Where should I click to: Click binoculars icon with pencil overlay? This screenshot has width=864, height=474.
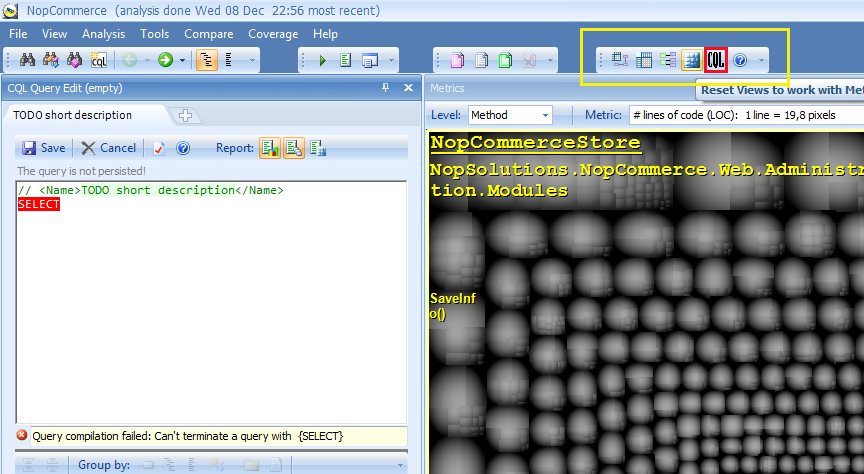(51, 60)
